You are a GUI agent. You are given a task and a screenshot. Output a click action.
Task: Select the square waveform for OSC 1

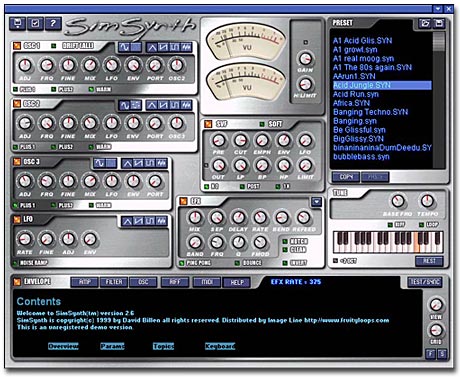point(174,47)
